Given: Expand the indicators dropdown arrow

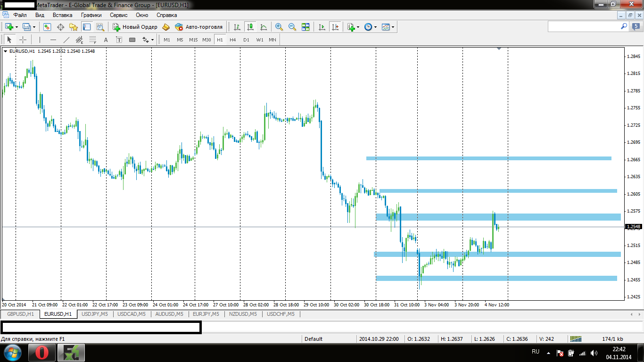Looking at the screenshot, I should (x=358, y=27).
